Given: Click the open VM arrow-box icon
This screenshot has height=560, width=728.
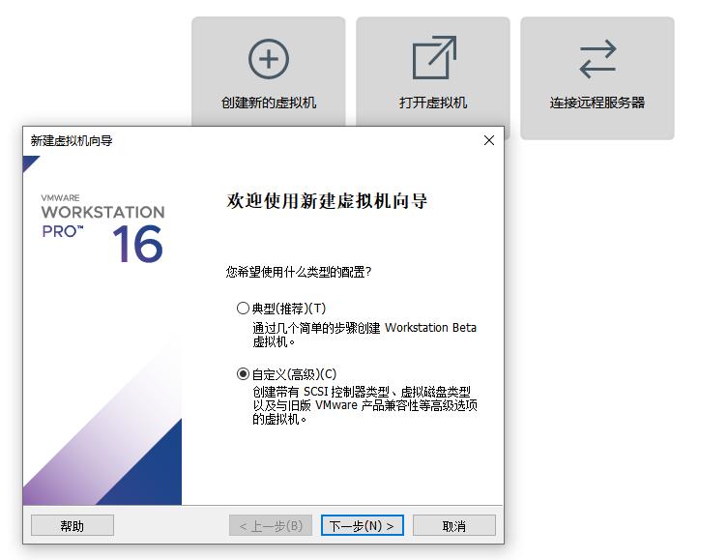Looking at the screenshot, I should [x=434, y=58].
